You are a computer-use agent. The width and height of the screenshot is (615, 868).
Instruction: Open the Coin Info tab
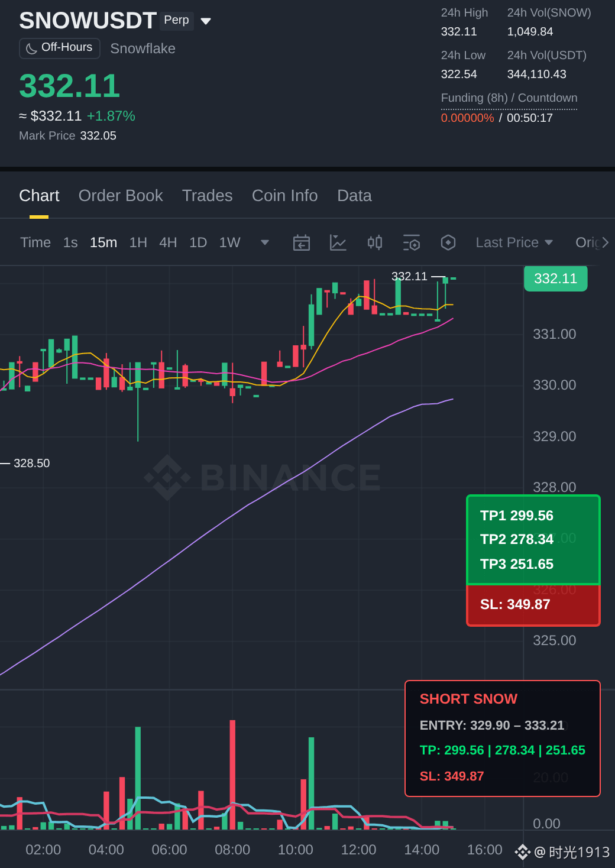point(285,196)
